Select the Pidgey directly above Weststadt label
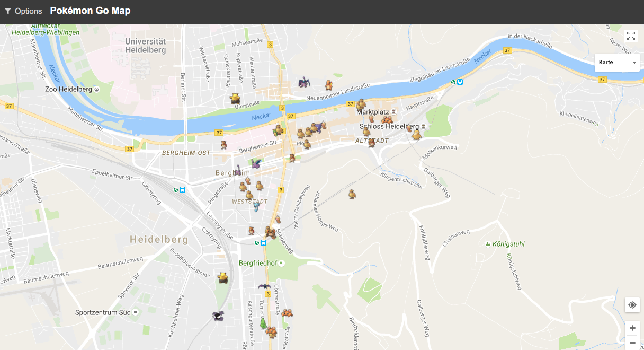The width and height of the screenshot is (644, 350). pos(249,194)
